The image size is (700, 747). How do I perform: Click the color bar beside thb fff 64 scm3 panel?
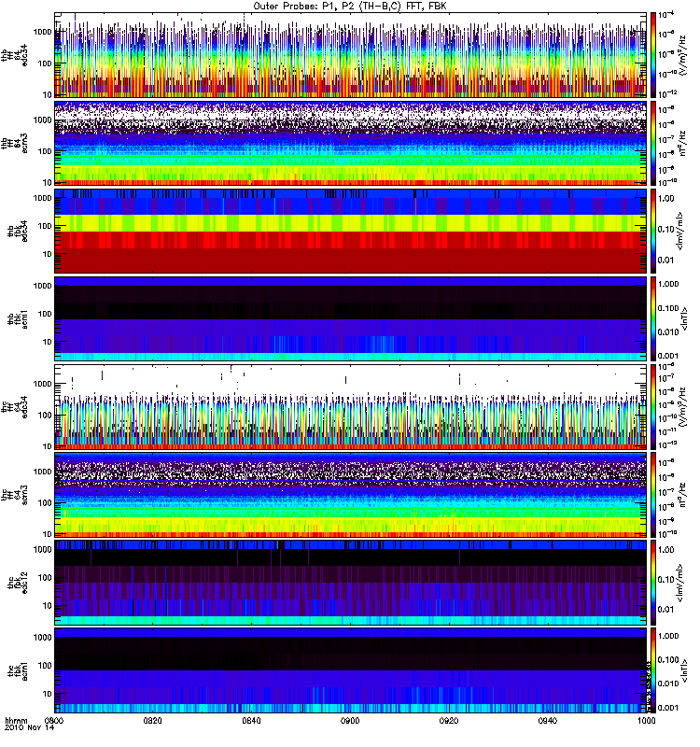pyautogui.click(x=653, y=143)
